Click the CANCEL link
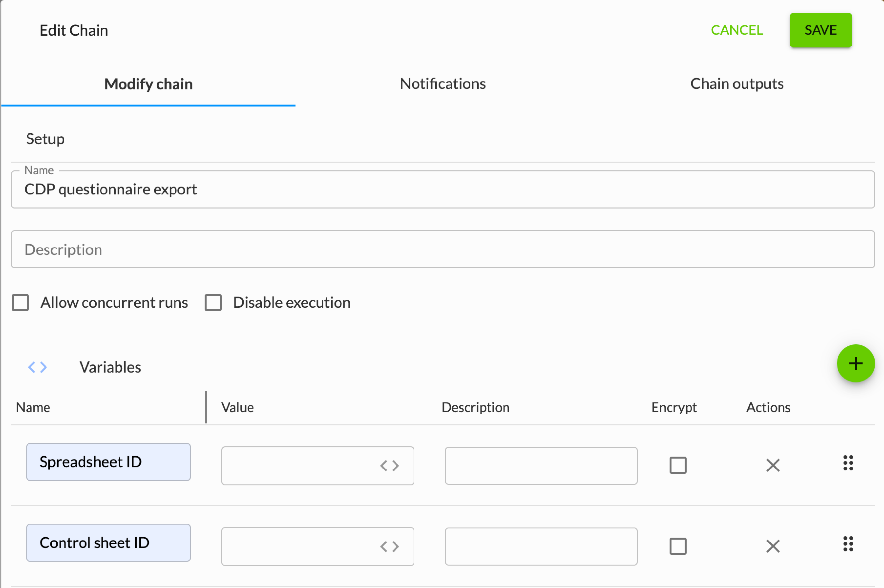 click(x=737, y=30)
